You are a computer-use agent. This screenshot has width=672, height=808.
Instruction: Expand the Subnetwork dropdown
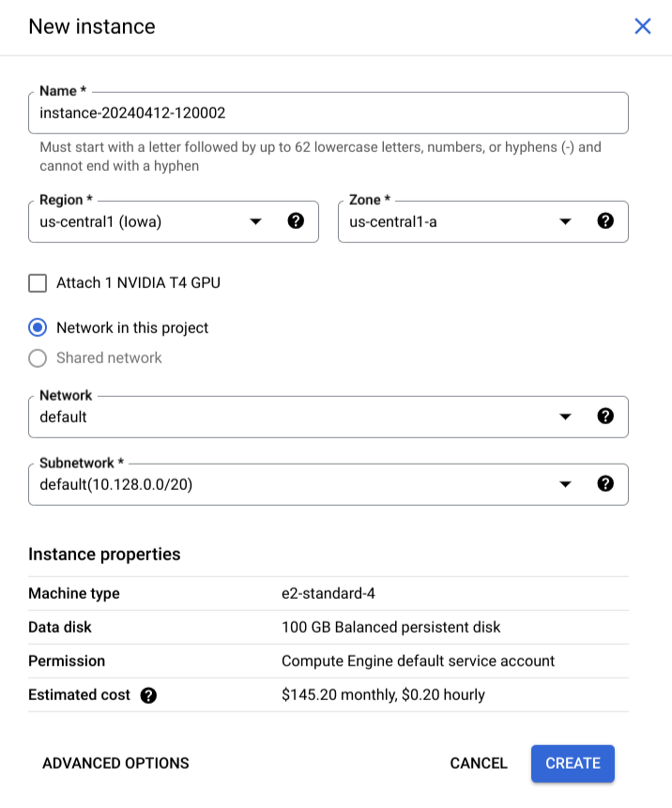pyautogui.click(x=282, y=484)
